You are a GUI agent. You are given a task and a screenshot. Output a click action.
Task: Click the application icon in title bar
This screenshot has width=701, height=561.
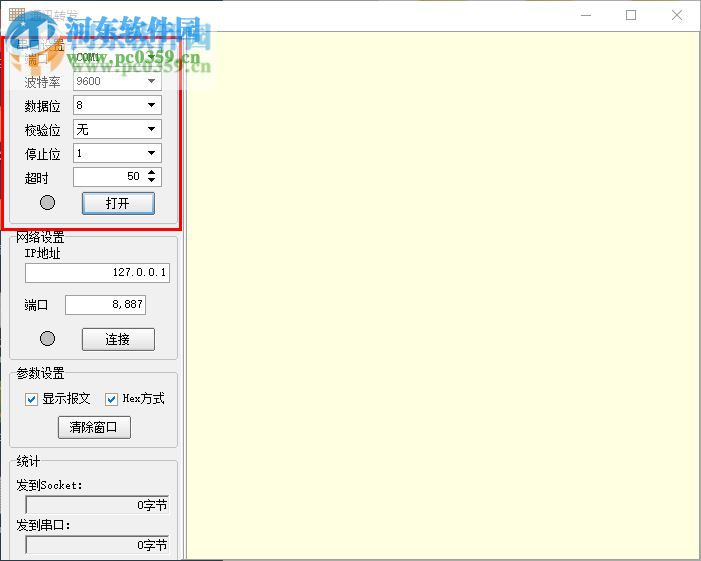[17, 14]
